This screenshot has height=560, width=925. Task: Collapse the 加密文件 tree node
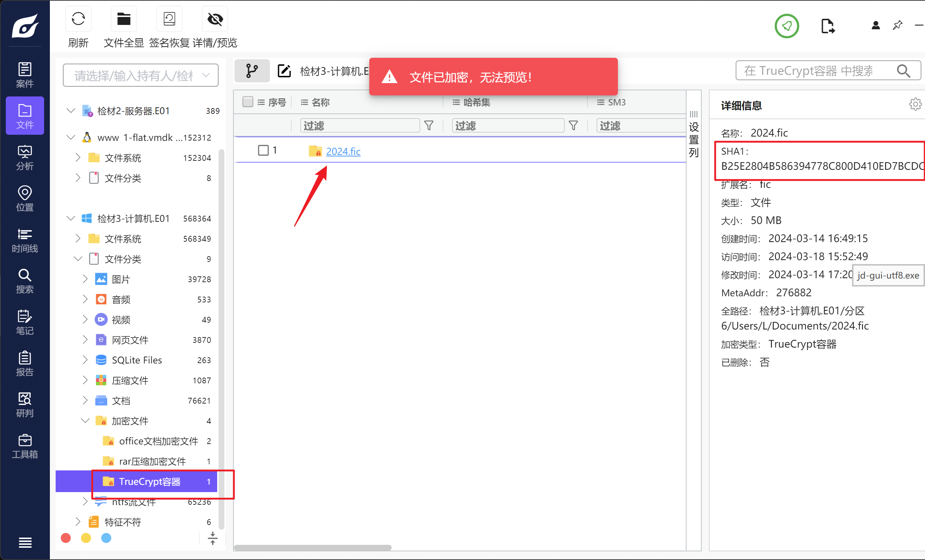[x=85, y=421]
